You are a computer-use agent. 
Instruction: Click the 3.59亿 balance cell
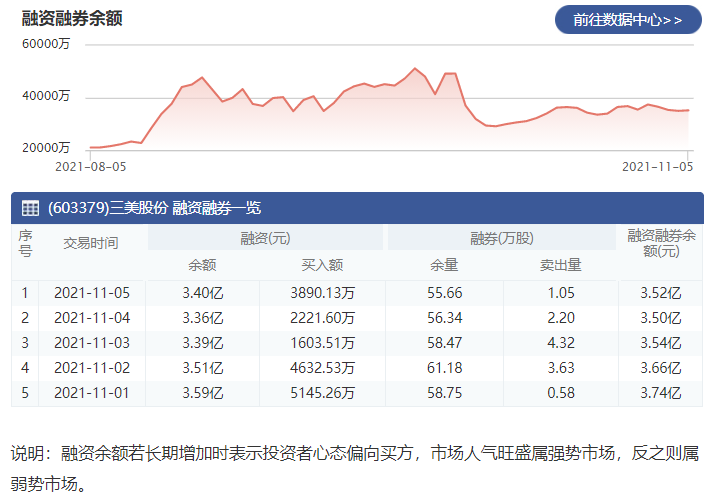tap(203, 393)
